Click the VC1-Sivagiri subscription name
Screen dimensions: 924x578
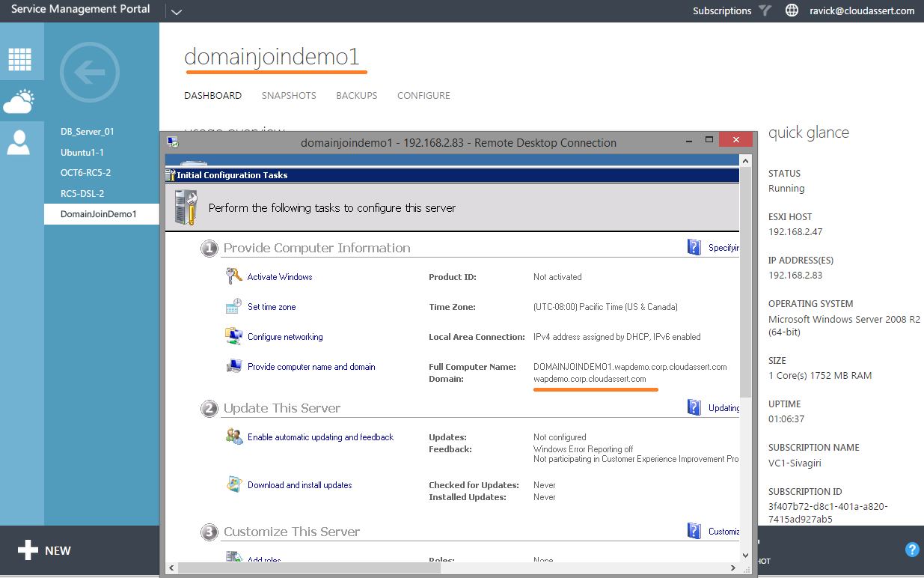click(x=795, y=463)
